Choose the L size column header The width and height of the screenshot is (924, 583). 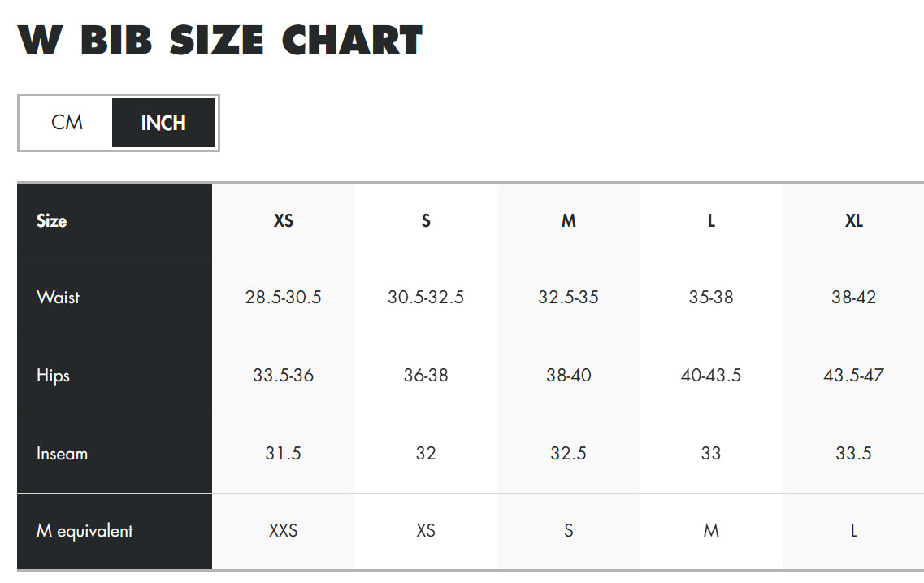(x=711, y=220)
